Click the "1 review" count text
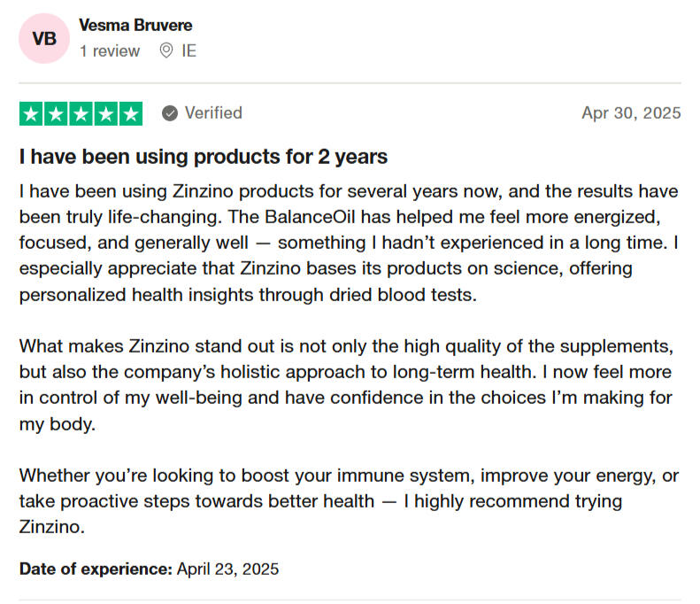The image size is (700, 604). pyautogui.click(x=110, y=50)
